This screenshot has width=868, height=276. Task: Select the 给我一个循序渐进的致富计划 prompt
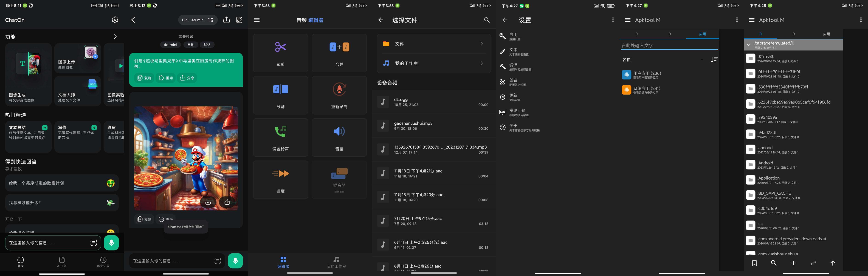pyautogui.click(x=62, y=183)
